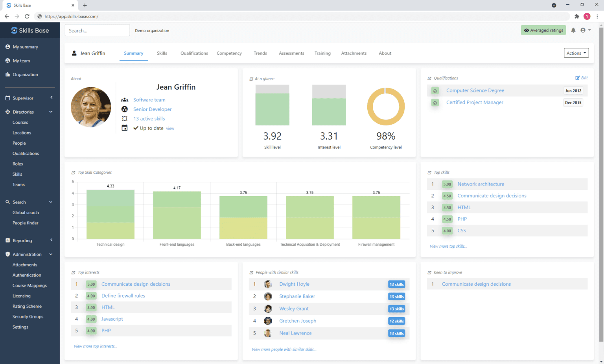Viewport: 604px width, 364px height.
Task: Open the Competency tab
Action: click(229, 53)
